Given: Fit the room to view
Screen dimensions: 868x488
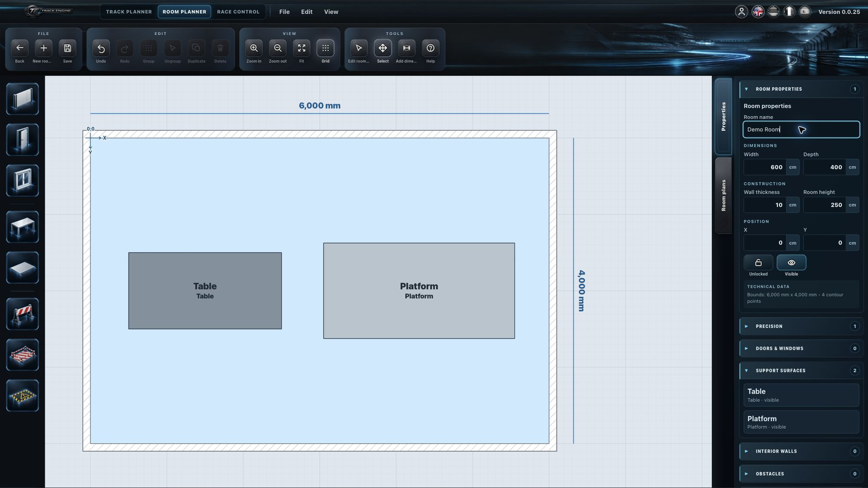Looking at the screenshot, I should 302,48.
